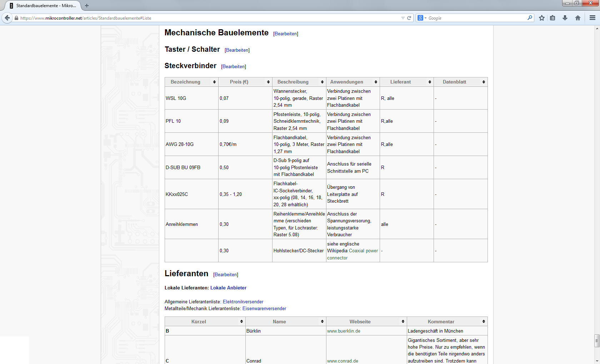Open the bookmarks list icon
The image size is (600, 364).
pyautogui.click(x=552, y=18)
